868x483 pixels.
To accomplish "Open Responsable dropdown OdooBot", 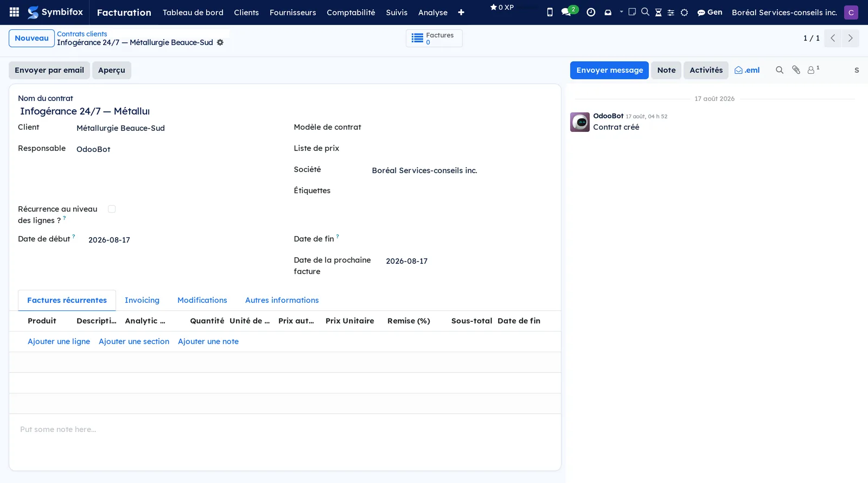I will pyautogui.click(x=175, y=149).
